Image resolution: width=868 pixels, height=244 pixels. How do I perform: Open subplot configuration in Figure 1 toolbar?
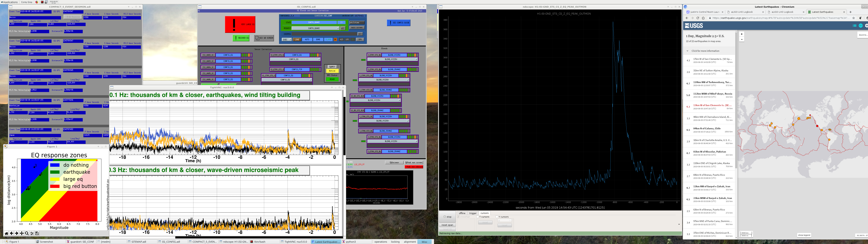coord(32,233)
